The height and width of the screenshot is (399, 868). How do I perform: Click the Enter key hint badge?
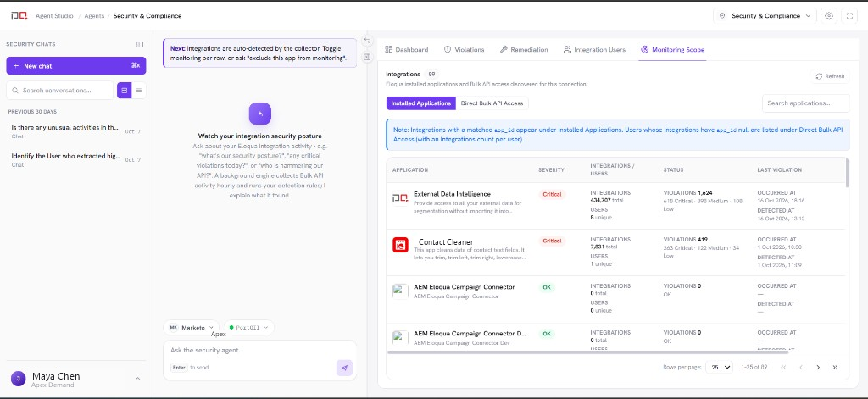coord(179,368)
